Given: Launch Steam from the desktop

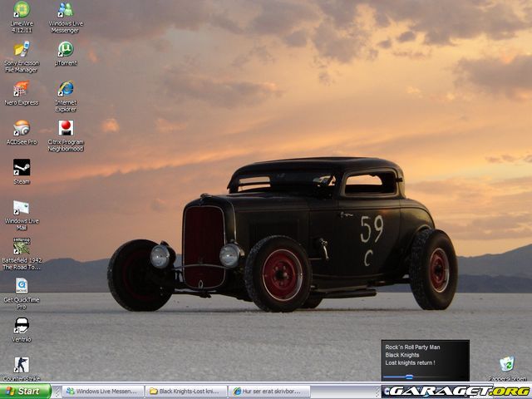Looking at the screenshot, I should tap(22, 167).
